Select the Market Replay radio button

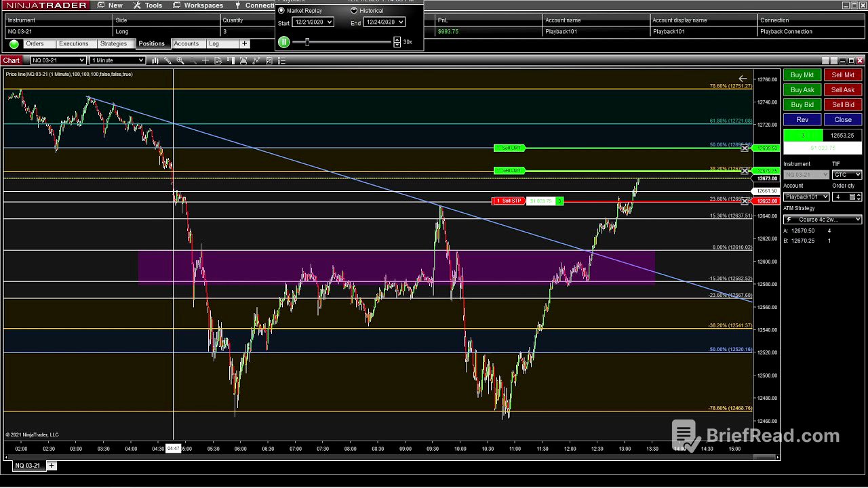pyautogui.click(x=281, y=9)
